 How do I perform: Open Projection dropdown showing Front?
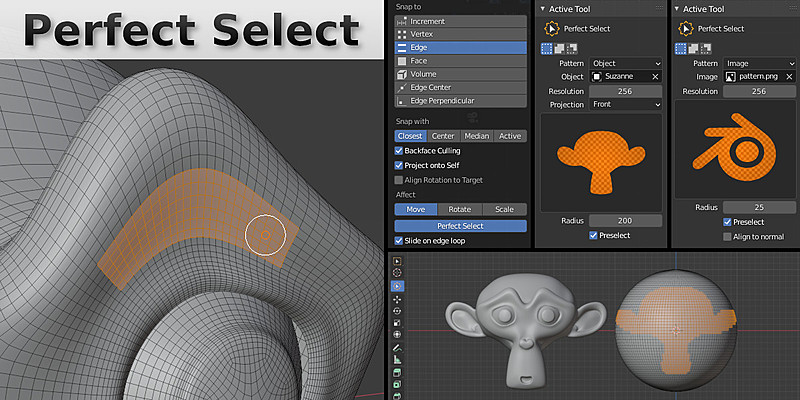pyautogui.click(x=626, y=104)
